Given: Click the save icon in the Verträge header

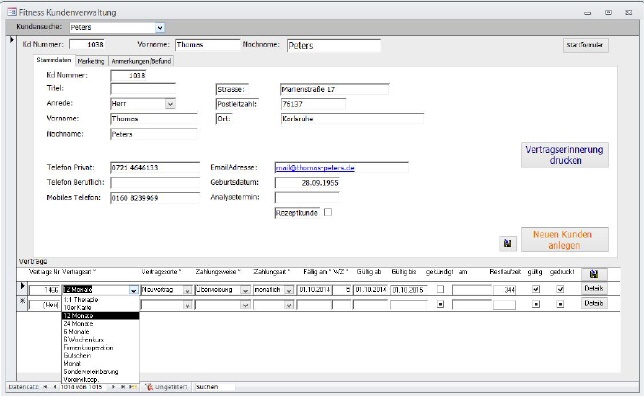Looking at the screenshot, I should coord(593,274).
